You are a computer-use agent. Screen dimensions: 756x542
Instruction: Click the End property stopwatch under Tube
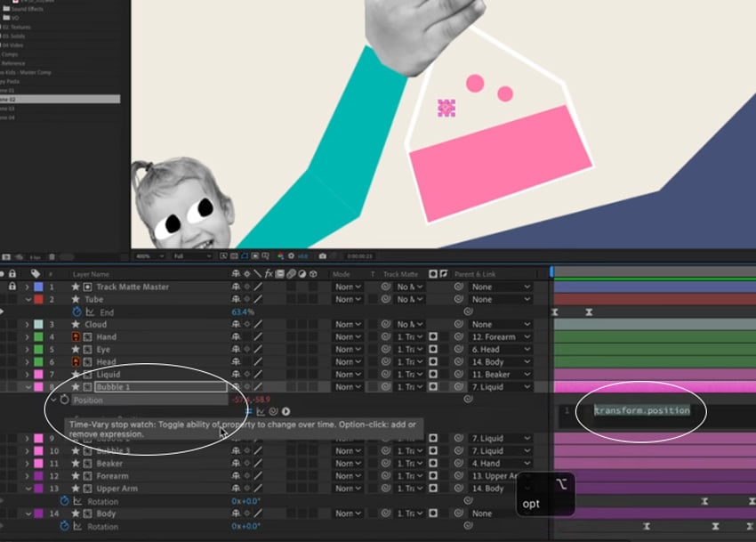(76, 311)
